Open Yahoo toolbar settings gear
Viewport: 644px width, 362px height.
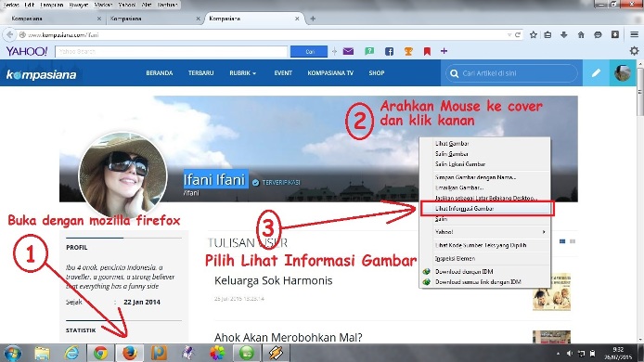point(634,51)
